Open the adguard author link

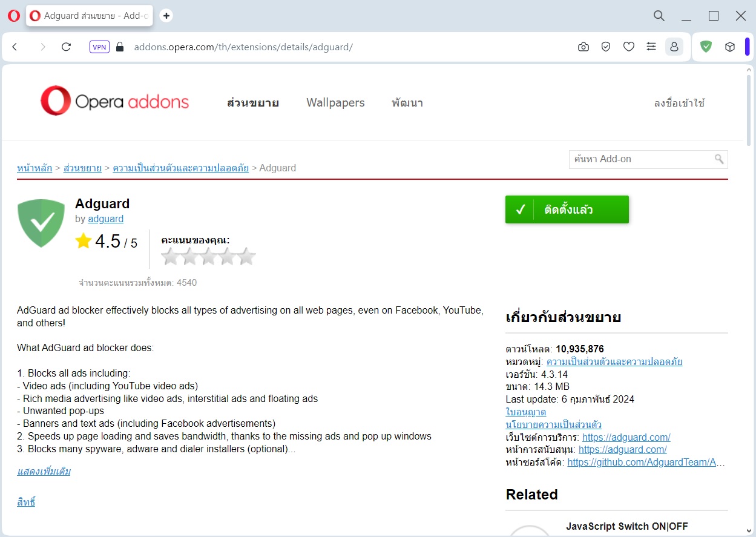(x=105, y=219)
